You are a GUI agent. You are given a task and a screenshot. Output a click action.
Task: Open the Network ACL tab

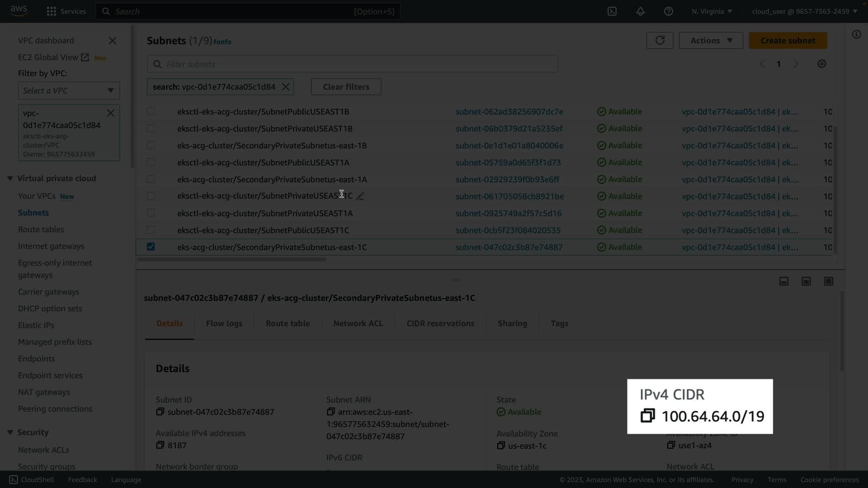tap(358, 324)
